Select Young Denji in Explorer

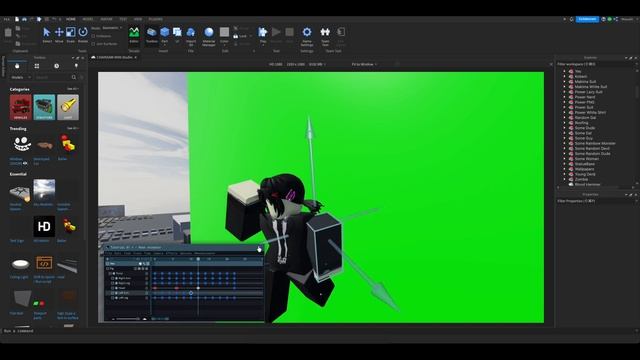pos(585,174)
